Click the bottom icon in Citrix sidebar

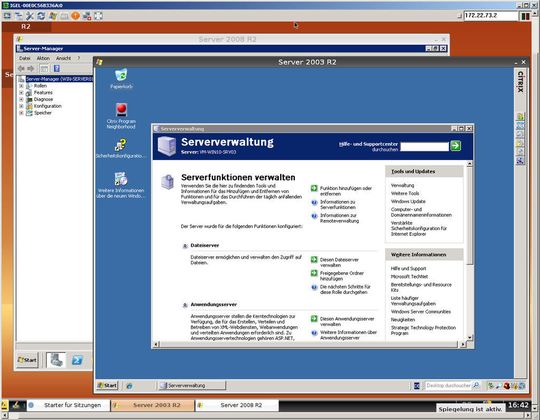click(520, 160)
